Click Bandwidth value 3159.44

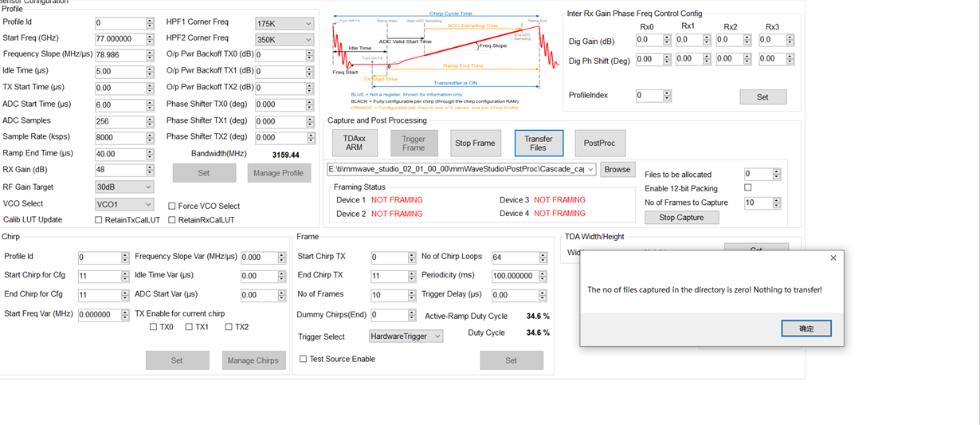click(285, 155)
